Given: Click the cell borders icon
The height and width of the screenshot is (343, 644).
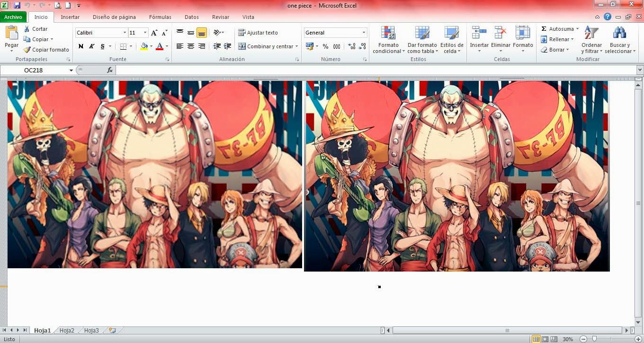Looking at the screenshot, I should (123, 46).
